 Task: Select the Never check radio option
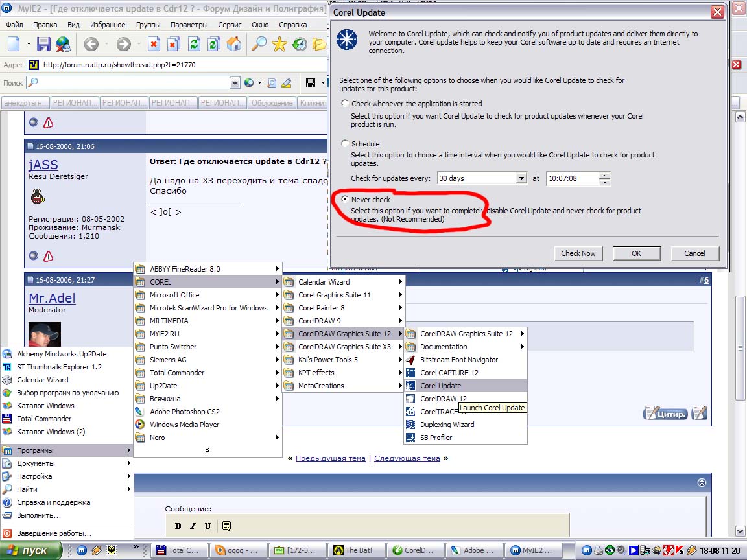345,199
